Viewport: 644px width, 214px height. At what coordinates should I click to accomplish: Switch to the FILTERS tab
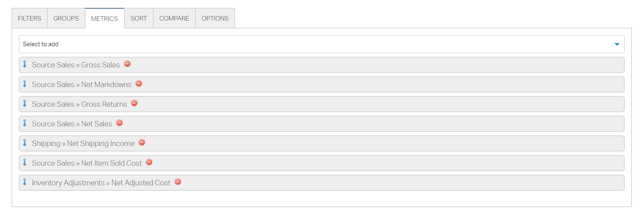coord(29,18)
